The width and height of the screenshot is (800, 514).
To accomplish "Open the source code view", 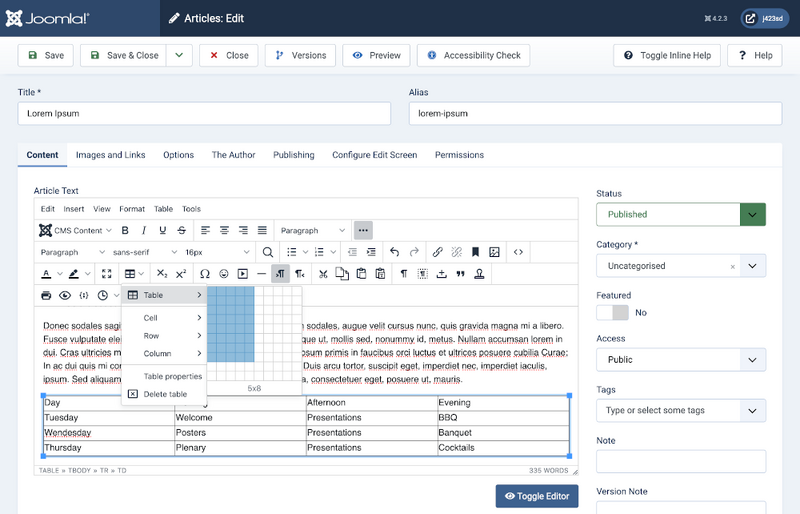I will click(518, 252).
